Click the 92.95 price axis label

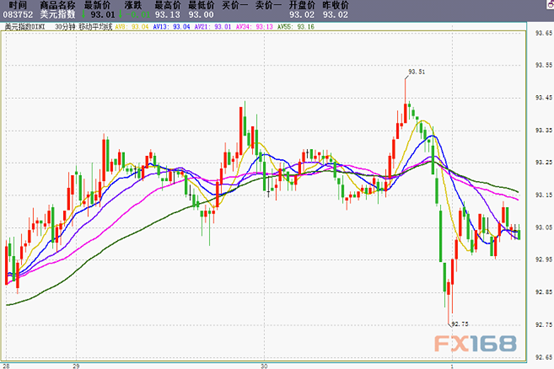tap(544, 260)
